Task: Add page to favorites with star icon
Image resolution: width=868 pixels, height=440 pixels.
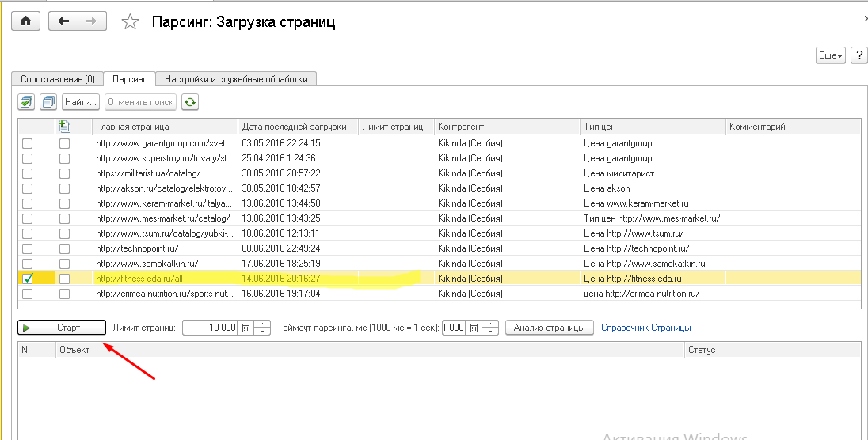Action: tap(130, 22)
